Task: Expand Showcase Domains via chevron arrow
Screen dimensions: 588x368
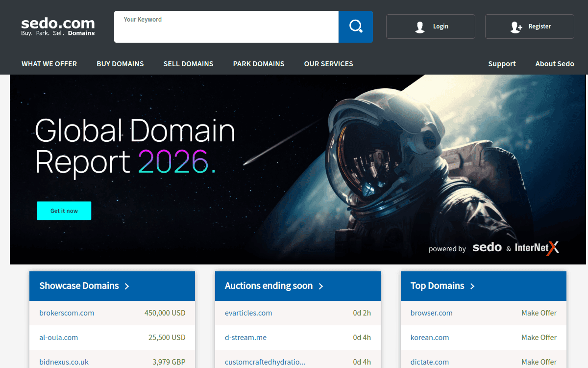Action: tap(127, 286)
